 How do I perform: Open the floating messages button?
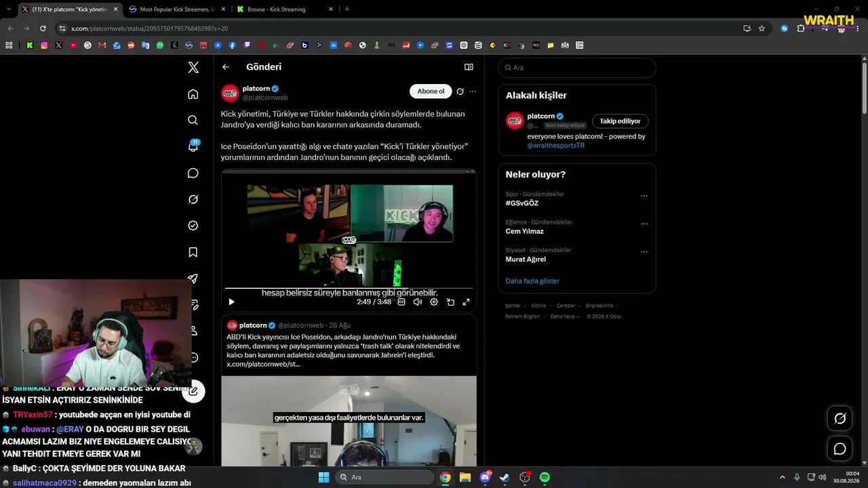840,449
